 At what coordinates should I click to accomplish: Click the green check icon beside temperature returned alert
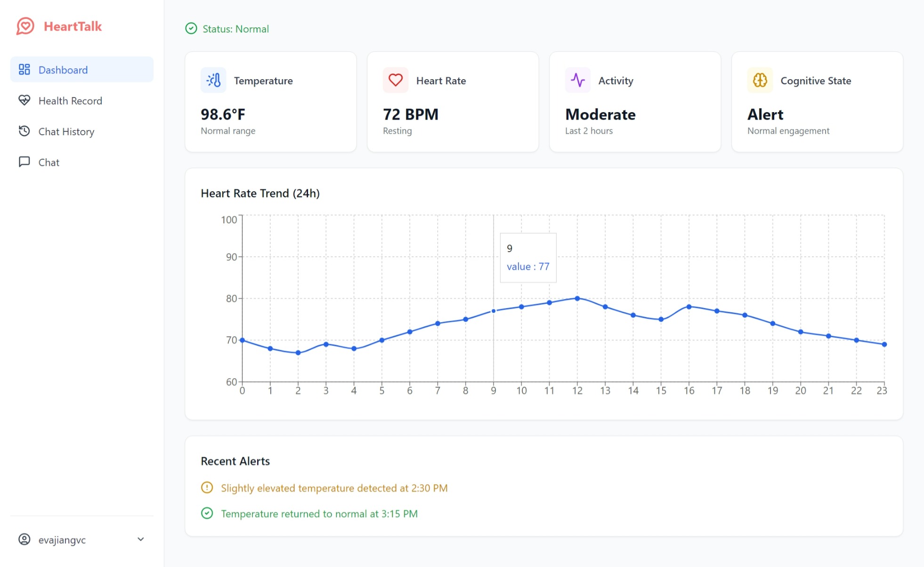(x=207, y=513)
